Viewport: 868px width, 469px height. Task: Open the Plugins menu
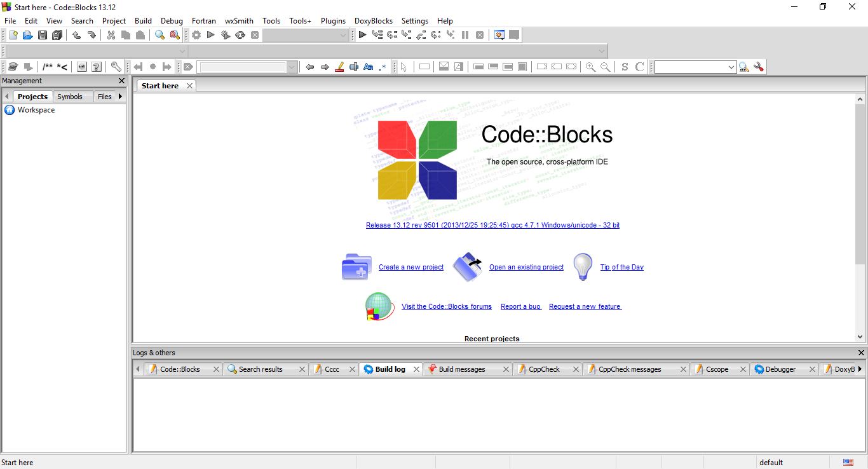333,20
